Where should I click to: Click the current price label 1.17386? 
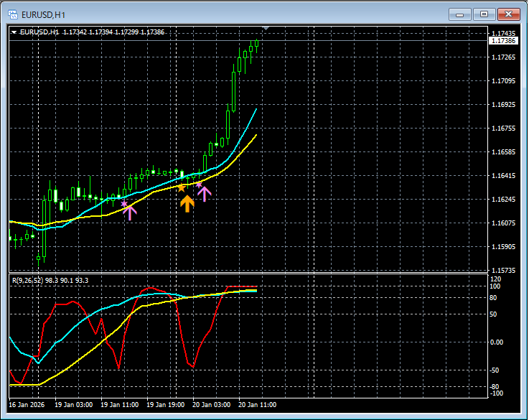[503, 41]
